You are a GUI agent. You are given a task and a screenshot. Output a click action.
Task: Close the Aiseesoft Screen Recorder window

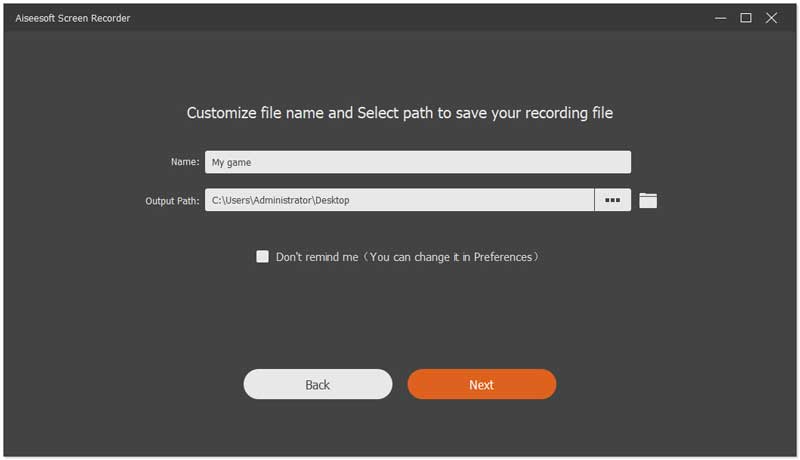(x=772, y=18)
